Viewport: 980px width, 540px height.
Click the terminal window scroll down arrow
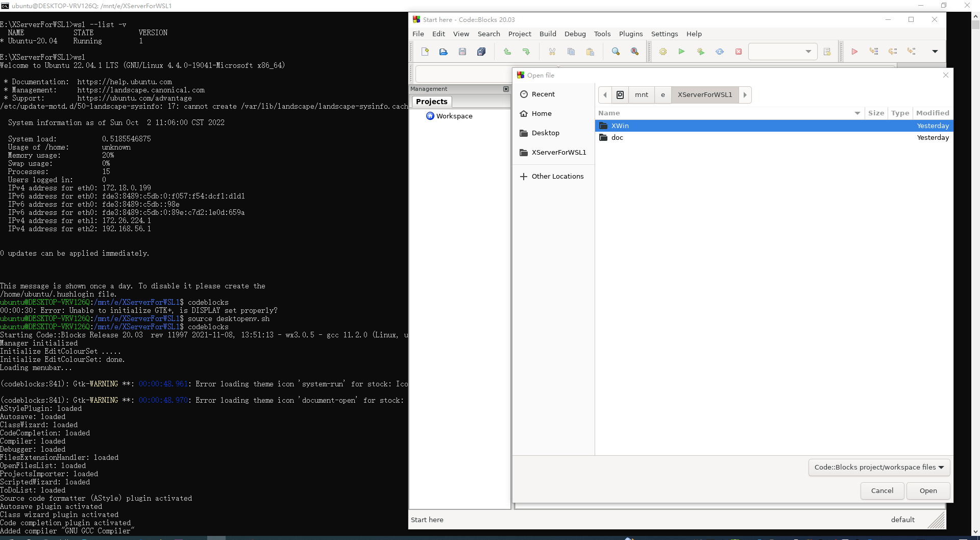pos(975,532)
